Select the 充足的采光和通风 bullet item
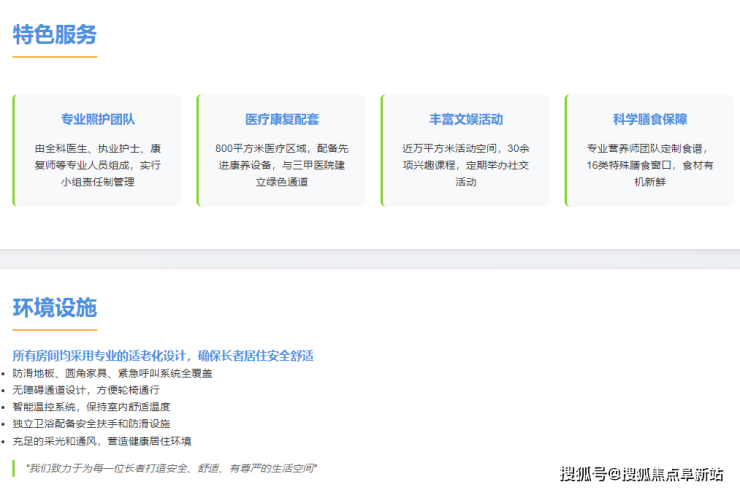740x490 pixels. pyautogui.click(x=101, y=441)
